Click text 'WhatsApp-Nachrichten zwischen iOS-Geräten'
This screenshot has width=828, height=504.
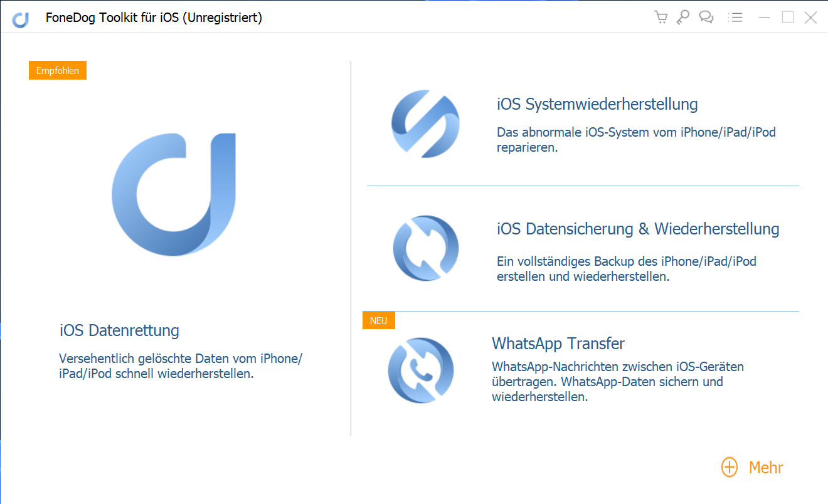618,366
